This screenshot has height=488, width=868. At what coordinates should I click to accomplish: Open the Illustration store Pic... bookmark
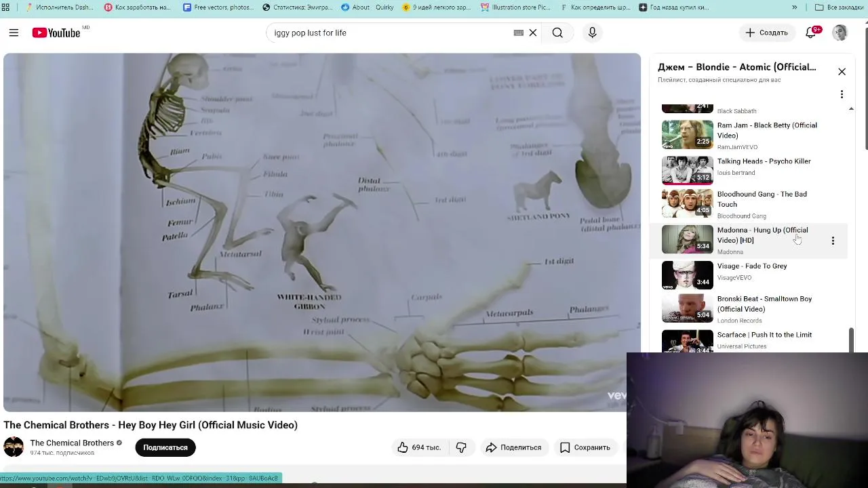coord(516,7)
